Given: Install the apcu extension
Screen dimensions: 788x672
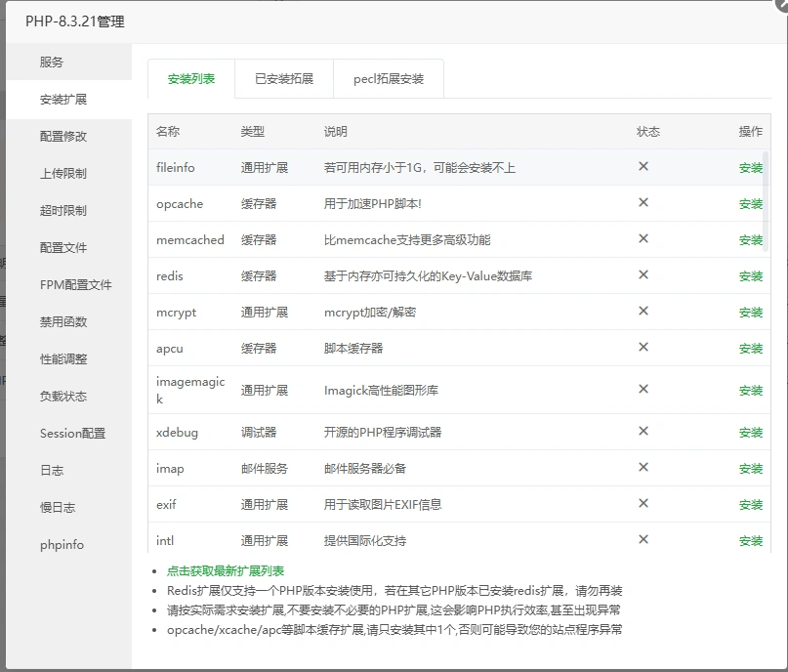Looking at the screenshot, I should click(750, 349).
